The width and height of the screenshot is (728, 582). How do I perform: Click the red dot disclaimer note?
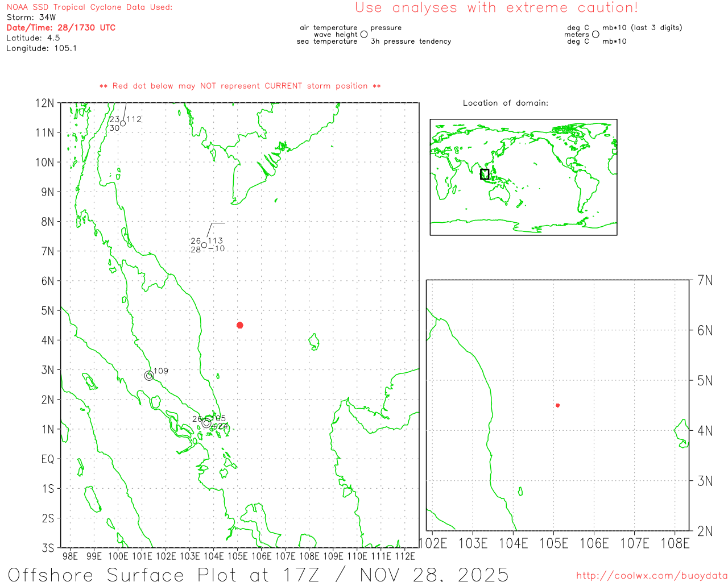pos(240,86)
